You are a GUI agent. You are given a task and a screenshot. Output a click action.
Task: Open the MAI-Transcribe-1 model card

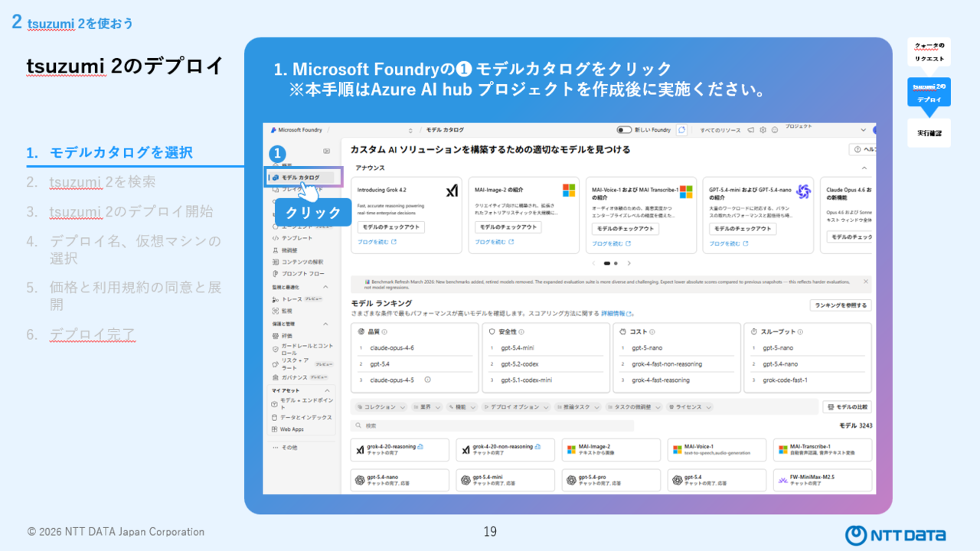point(822,450)
